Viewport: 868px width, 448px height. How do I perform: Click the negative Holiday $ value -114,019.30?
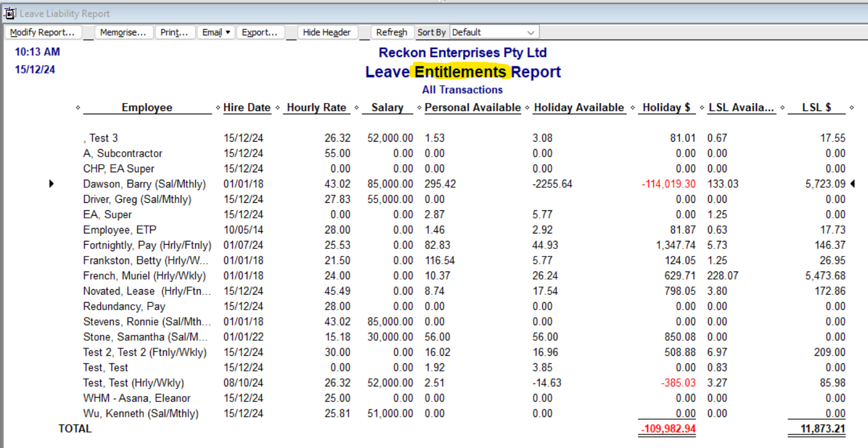668,184
